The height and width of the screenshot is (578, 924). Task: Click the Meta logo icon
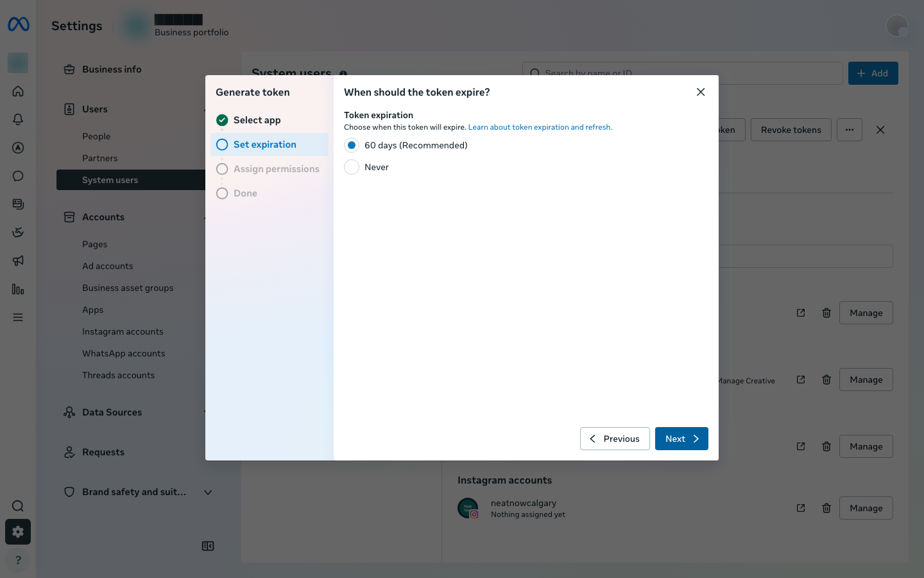click(18, 24)
